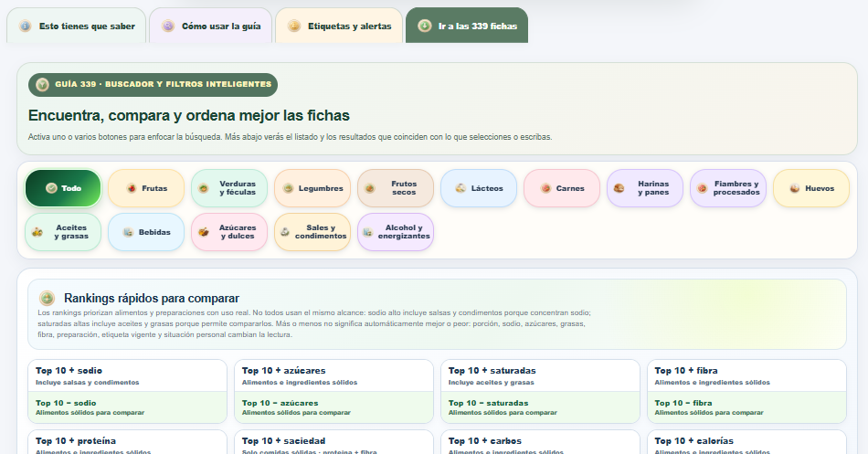Click the drink icon on Bebidas chip
This screenshot has width=868, height=454.
pos(128,232)
